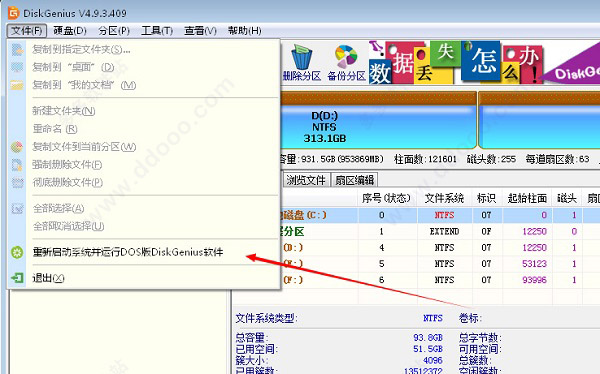The image size is (600, 374).
Task: Click the 复制到桌面 menu icon
Action: (x=17, y=67)
